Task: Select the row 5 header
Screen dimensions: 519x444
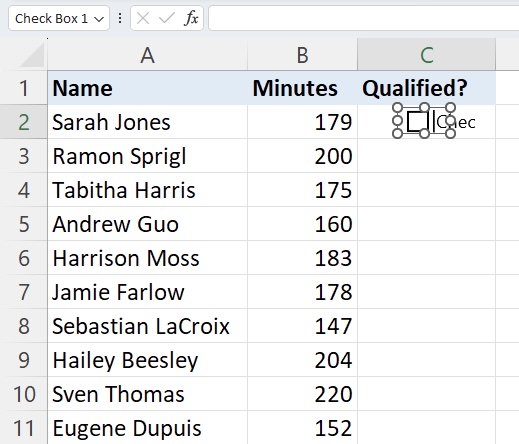Action: click(24, 224)
